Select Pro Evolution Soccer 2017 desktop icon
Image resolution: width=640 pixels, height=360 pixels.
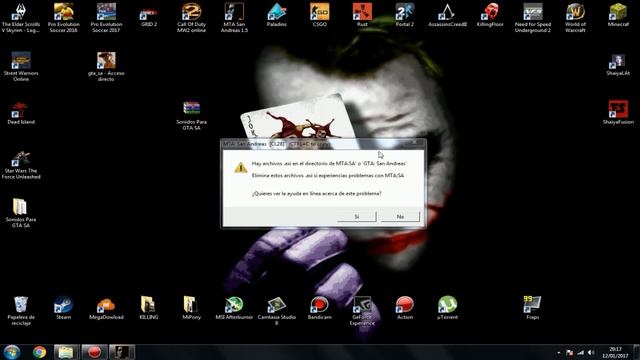[x=106, y=18]
